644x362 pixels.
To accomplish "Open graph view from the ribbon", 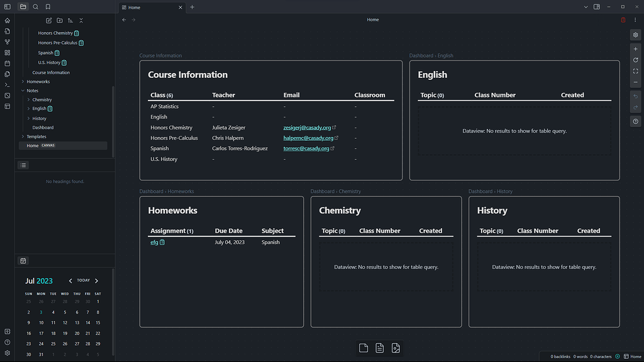I will click(x=8, y=42).
